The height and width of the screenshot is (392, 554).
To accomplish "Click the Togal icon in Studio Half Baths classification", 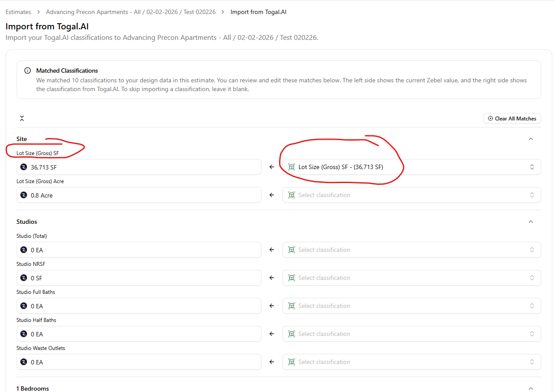I will 291,334.
